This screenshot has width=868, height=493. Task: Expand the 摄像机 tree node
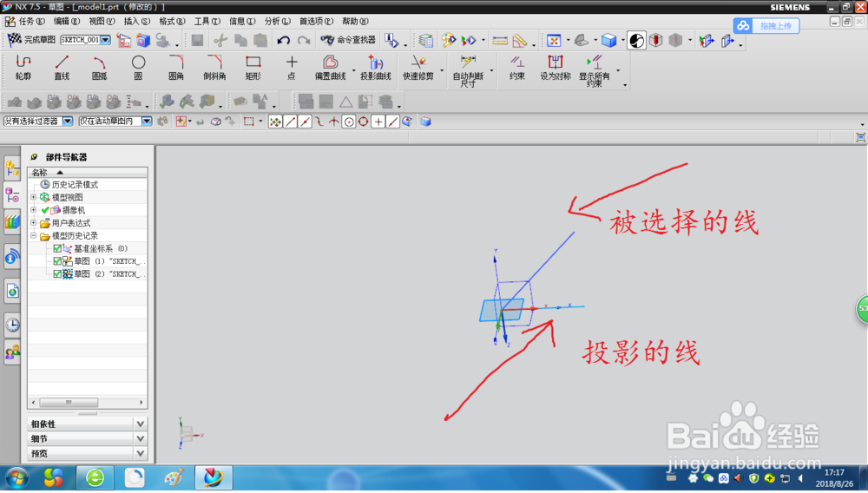[x=33, y=210]
